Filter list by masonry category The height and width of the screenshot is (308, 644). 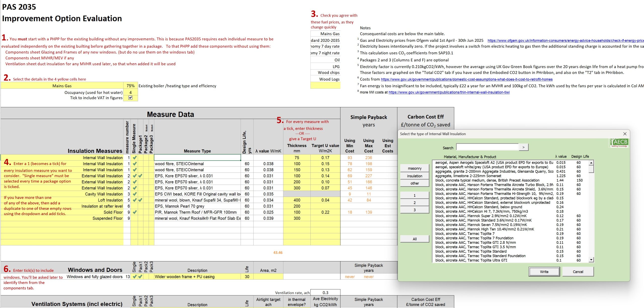pos(415,168)
